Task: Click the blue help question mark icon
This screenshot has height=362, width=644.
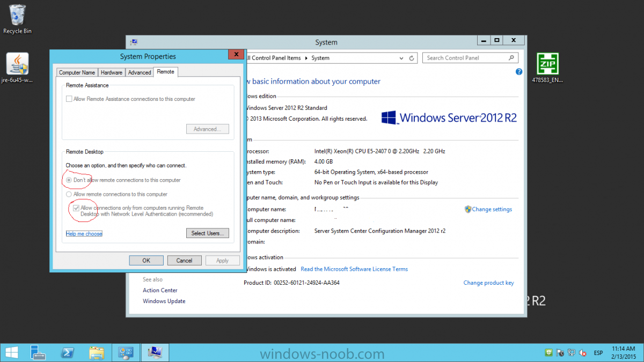Action: 519,72
